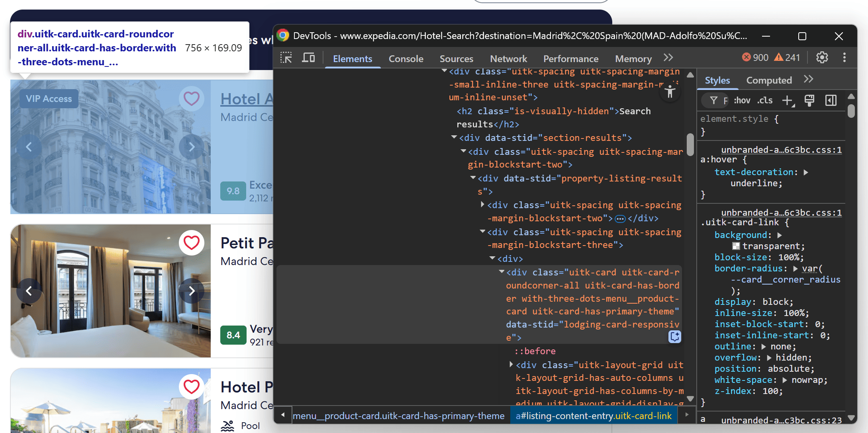Collapse the section-results div arrow
This screenshot has height=433, width=868.
[x=454, y=137]
